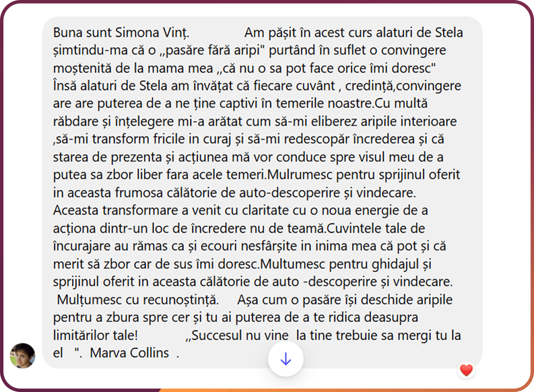The image size is (534, 392).
Task: Click the line beginning "Însă alaturi de Stela"
Action: [257, 86]
